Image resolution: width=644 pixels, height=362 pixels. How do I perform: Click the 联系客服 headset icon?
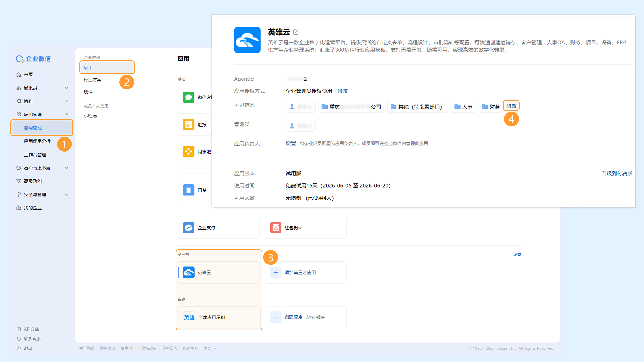[19, 339]
